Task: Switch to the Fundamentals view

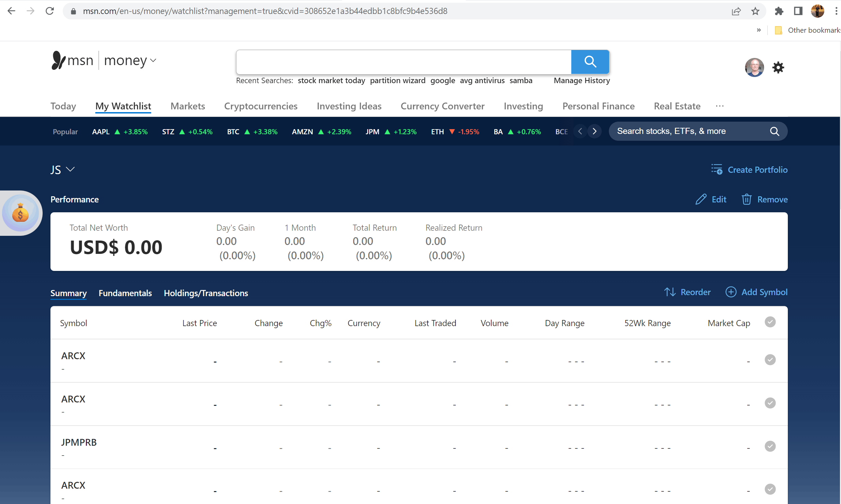Action: [x=125, y=293]
